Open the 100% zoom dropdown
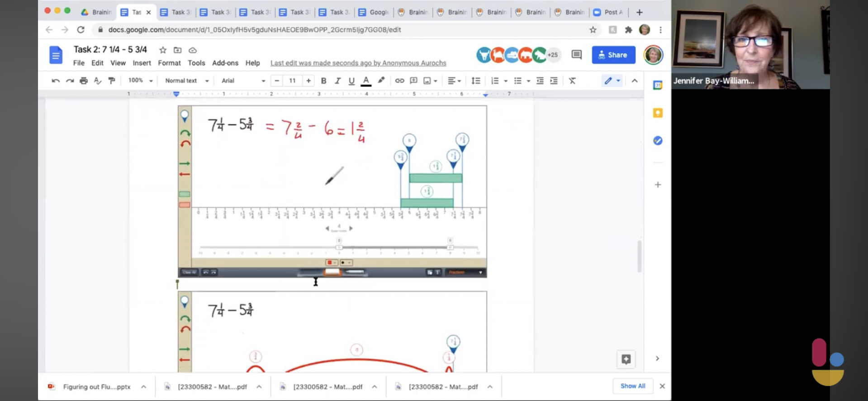Viewport: 868px width, 401px height. [x=140, y=81]
